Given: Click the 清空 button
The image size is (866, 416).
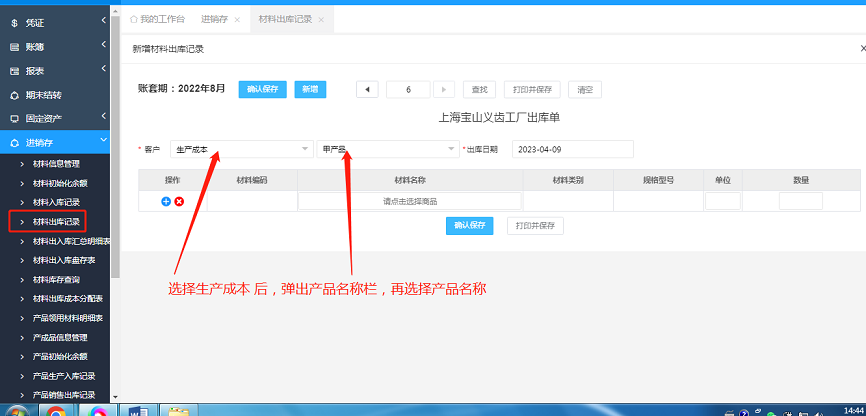Looking at the screenshot, I should point(585,89).
